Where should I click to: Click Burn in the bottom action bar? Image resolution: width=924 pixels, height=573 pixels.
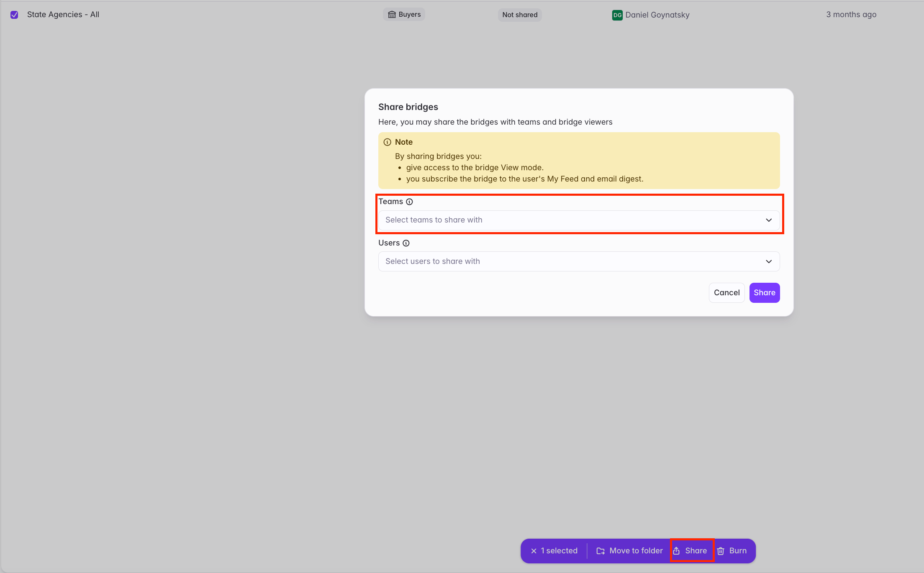(732, 551)
